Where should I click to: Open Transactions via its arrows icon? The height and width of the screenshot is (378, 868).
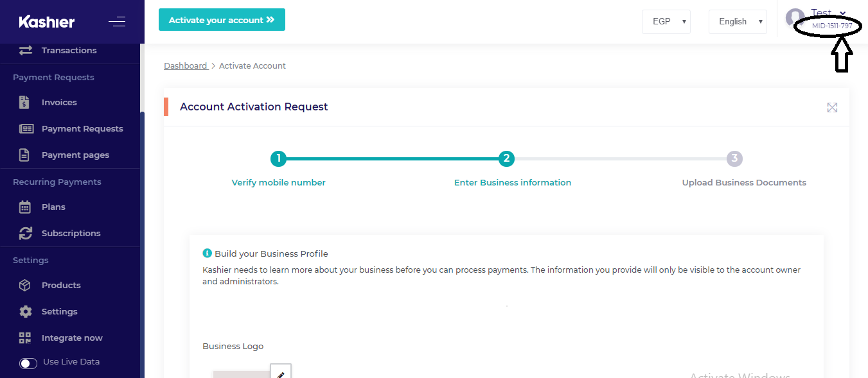[26, 50]
